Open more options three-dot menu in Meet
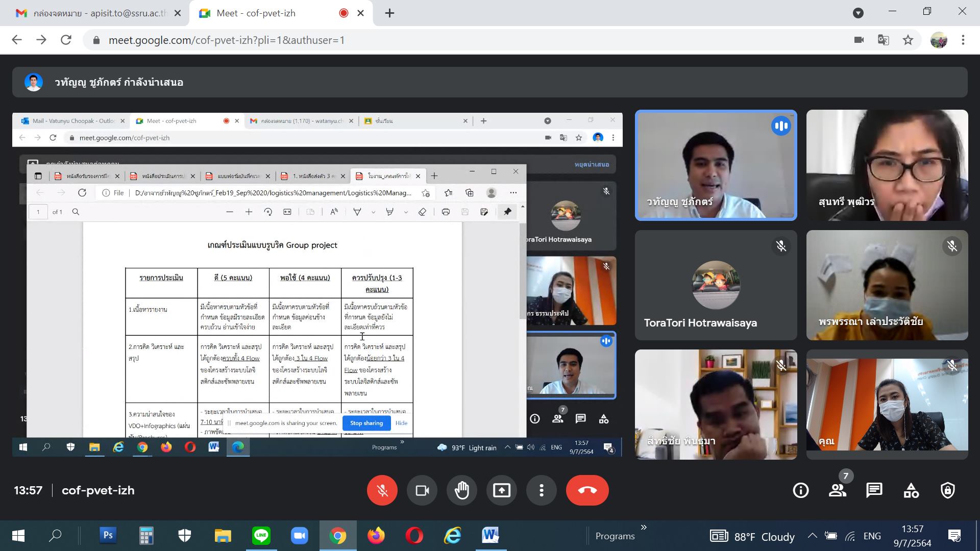Image resolution: width=980 pixels, height=551 pixels. coord(542,490)
